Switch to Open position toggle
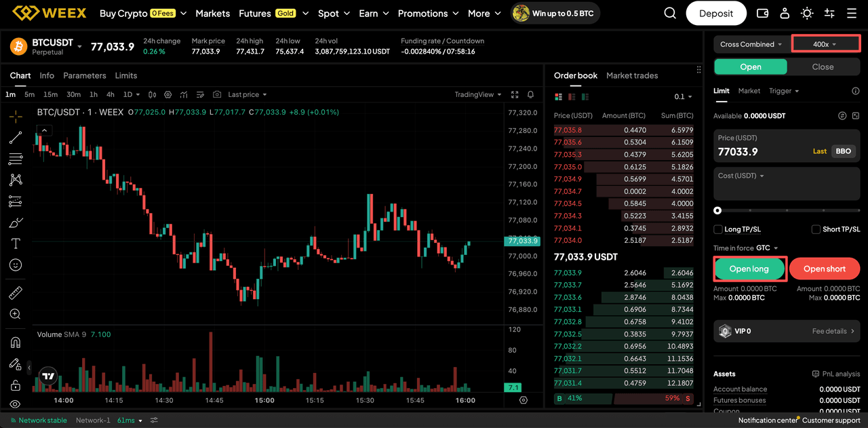The image size is (868, 428). [751, 66]
